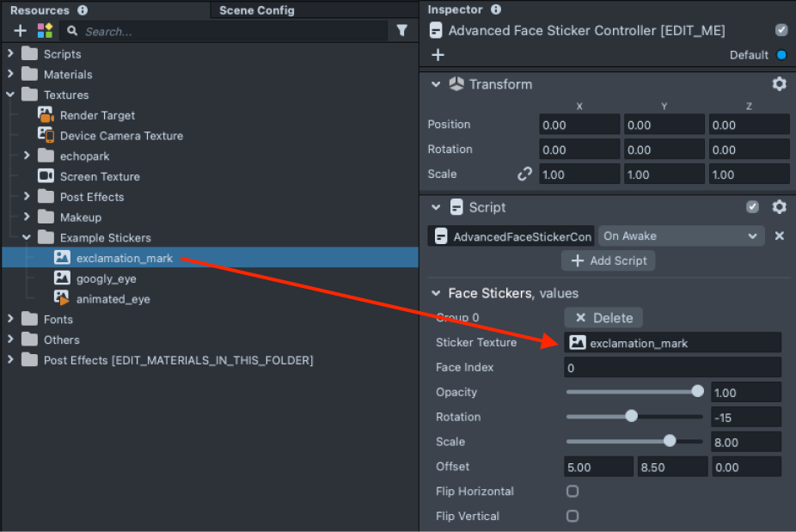Click the colorful resource type grid icon
This screenshot has width=796, height=532.
45,31
